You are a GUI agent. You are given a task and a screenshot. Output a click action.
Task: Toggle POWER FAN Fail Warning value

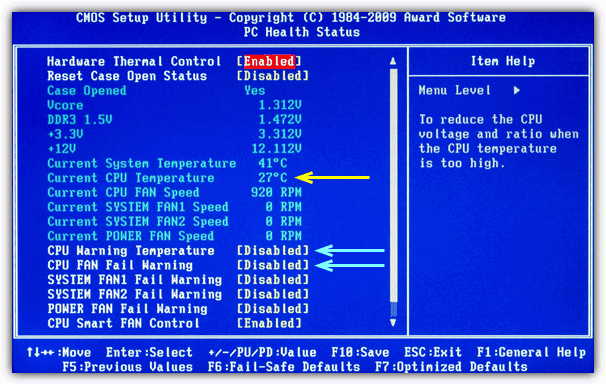pyautogui.click(x=273, y=309)
